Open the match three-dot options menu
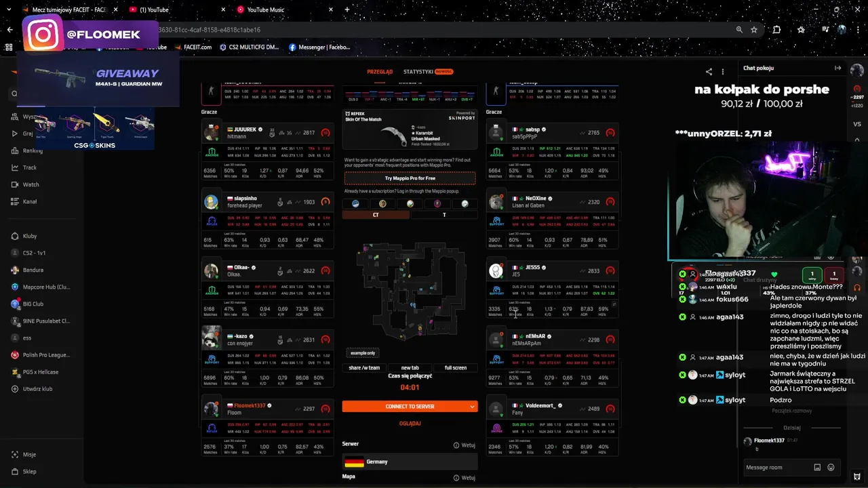This screenshot has height=488, width=868. coord(723,71)
